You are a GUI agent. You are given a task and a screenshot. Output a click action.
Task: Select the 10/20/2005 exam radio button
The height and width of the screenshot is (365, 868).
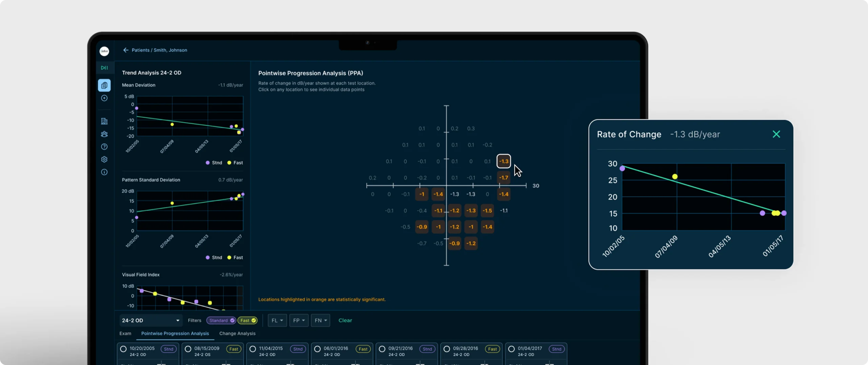(x=123, y=349)
